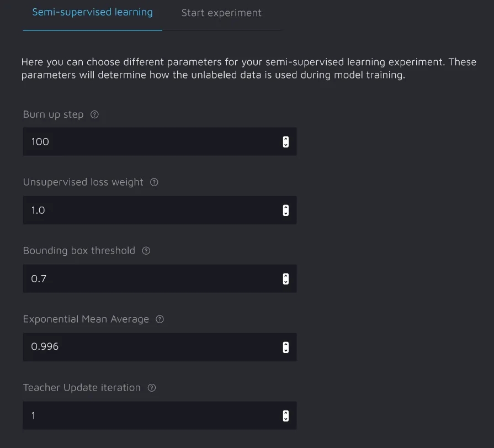Open the Start experiment tab
Viewport: 494px width, 448px height.
[221, 13]
